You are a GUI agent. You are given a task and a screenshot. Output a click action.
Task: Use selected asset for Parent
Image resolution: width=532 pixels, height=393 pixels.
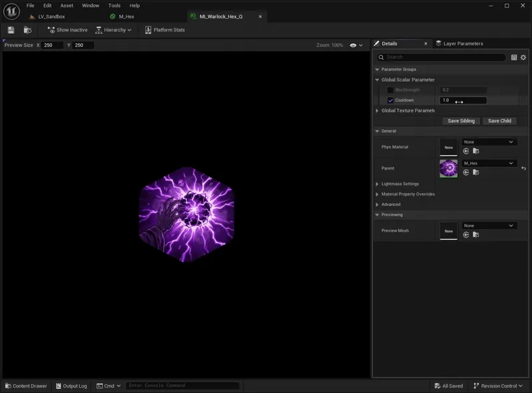pyautogui.click(x=466, y=172)
